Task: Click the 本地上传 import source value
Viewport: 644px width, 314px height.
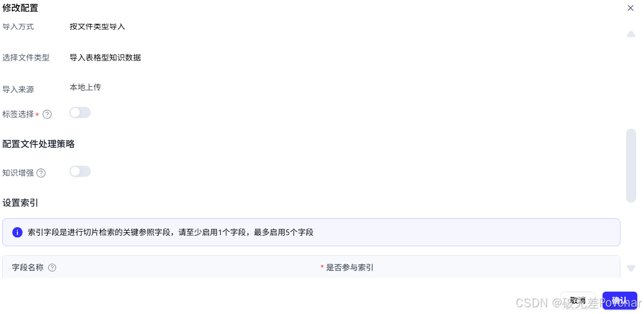Action: click(x=85, y=87)
